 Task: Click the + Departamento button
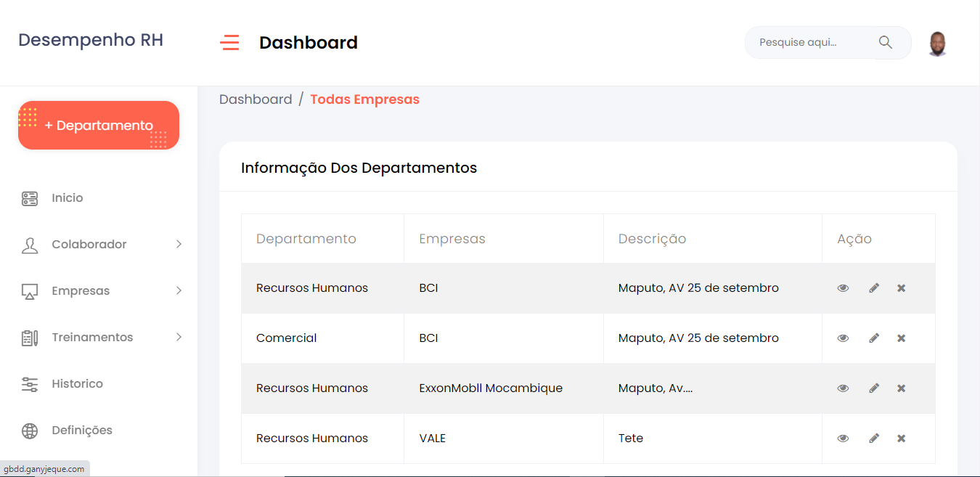(99, 126)
